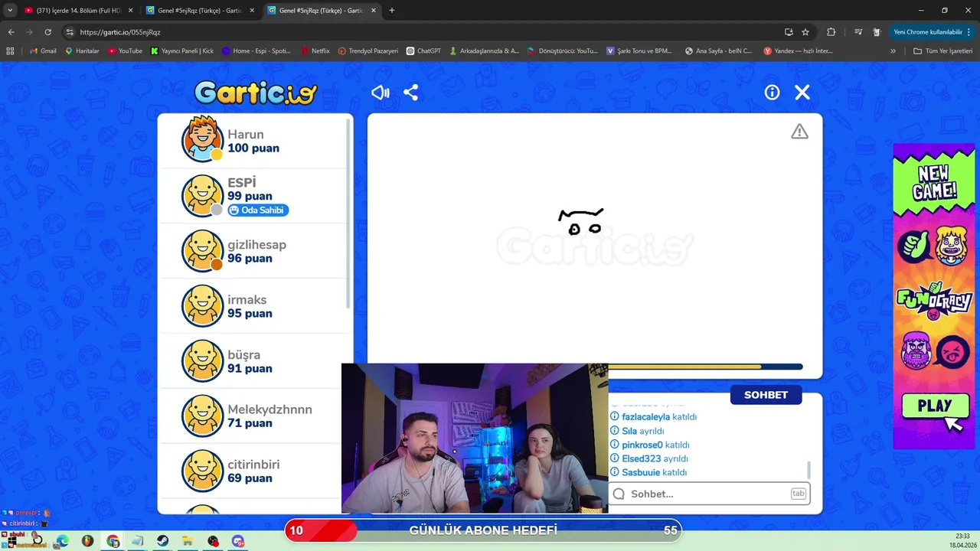
Task: Select the SOHBET chat tab
Action: tap(766, 395)
